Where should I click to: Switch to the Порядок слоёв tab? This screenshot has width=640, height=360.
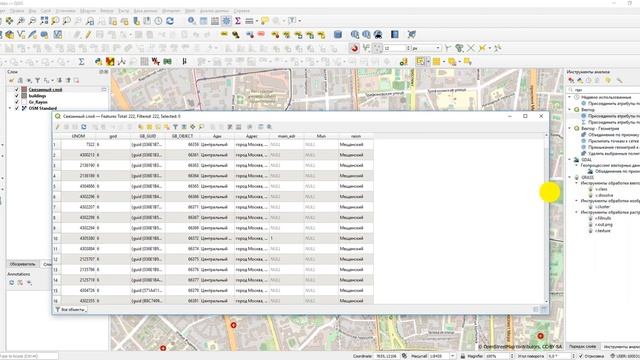(x=582, y=346)
